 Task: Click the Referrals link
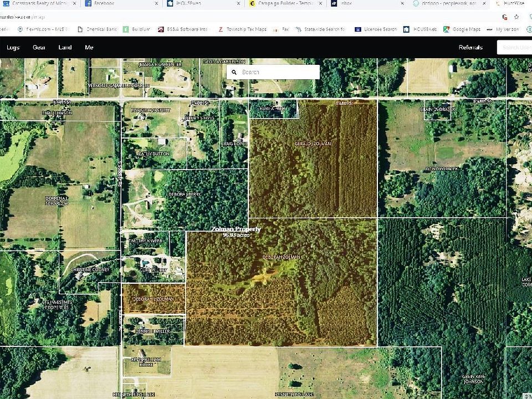[x=470, y=48]
